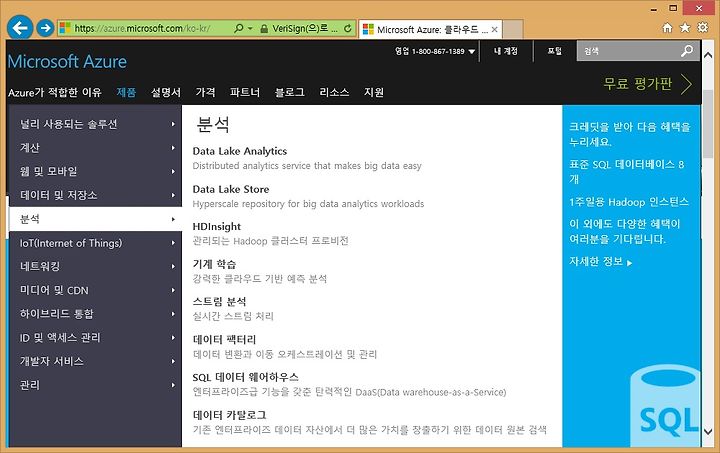Open address bar autocomplete dropdown arrow
Image resolution: width=720 pixels, height=453 pixels.
(250, 28)
